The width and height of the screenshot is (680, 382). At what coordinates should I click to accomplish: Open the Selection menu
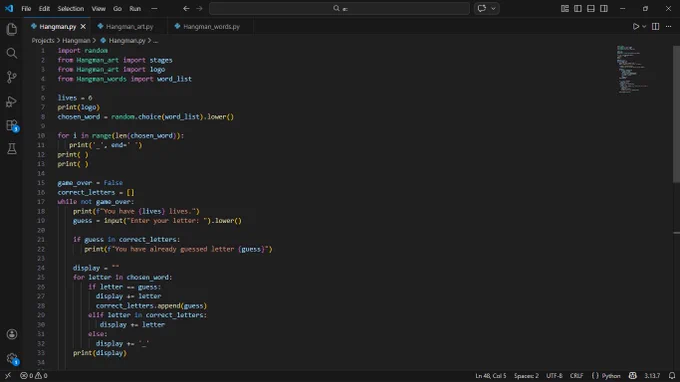pos(71,8)
